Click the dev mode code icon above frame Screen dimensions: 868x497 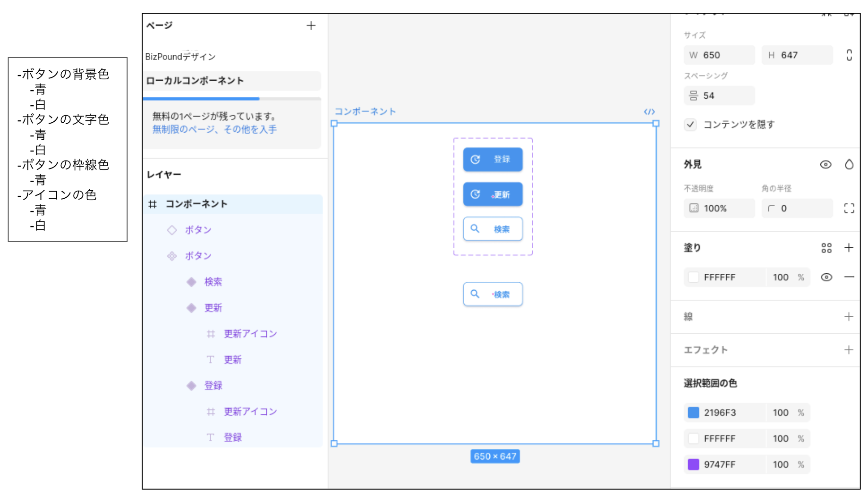click(649, 112)
